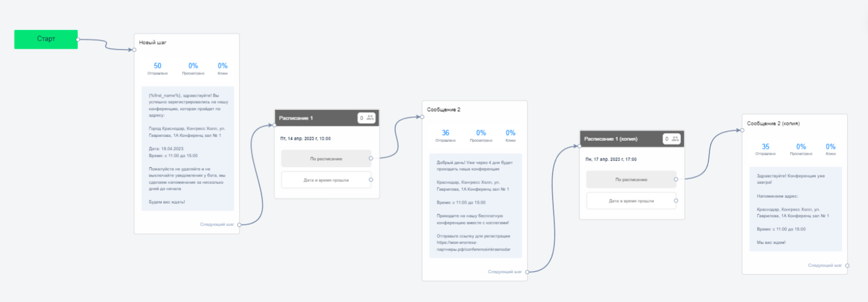This screenshot has width=868, height=302.
Task: Open the Сообщение 2 (копия) message text
Action: point(795,209)
